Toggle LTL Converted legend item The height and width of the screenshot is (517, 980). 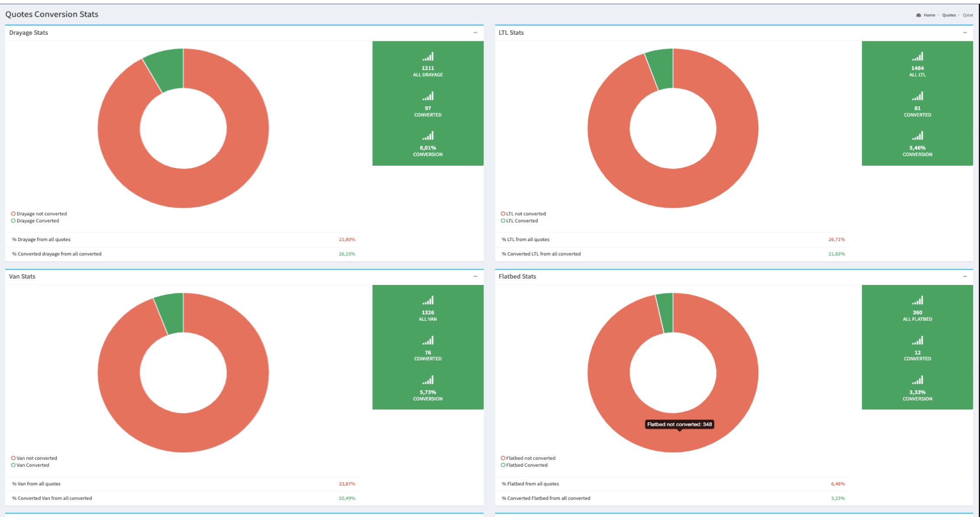coord(519,221)
